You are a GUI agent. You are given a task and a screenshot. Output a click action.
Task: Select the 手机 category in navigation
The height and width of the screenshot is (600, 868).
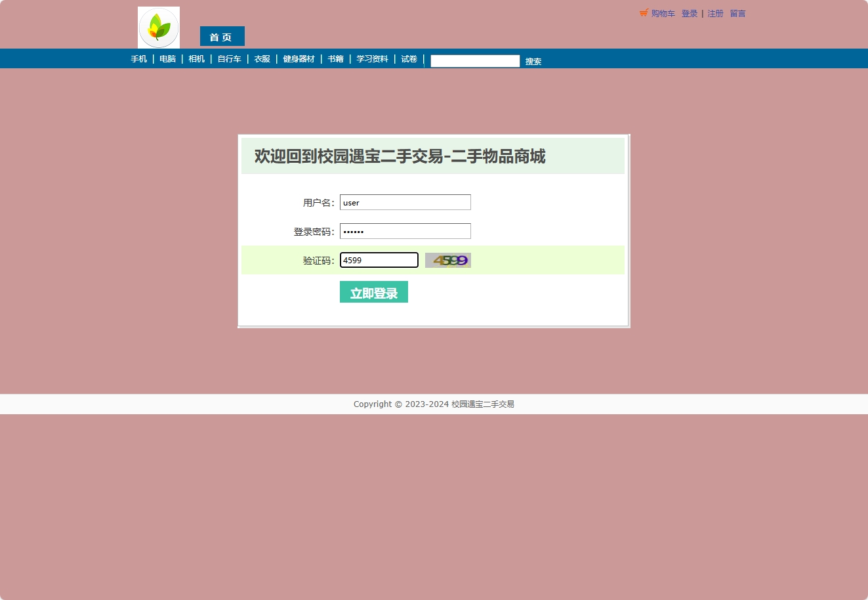138,58
